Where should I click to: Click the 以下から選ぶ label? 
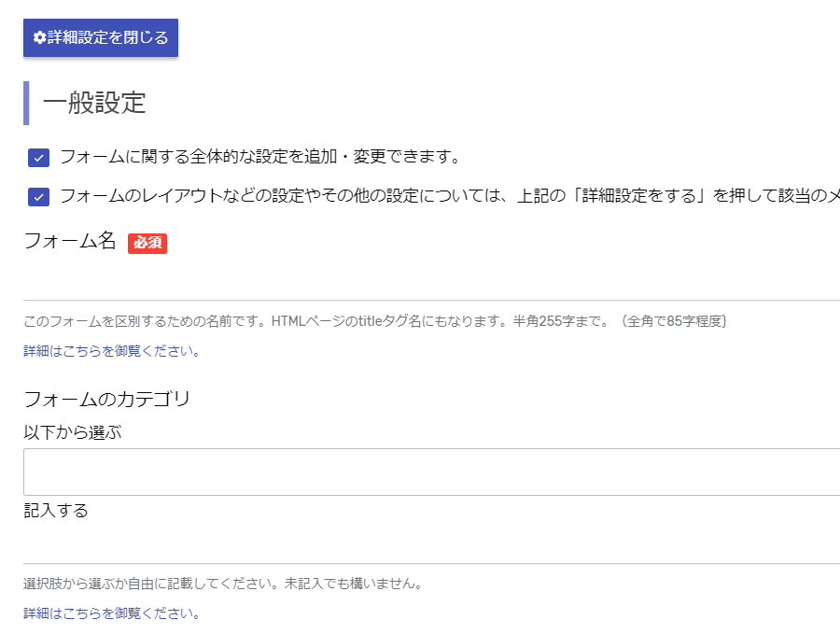pyautogui.click(x=72, y=432)
